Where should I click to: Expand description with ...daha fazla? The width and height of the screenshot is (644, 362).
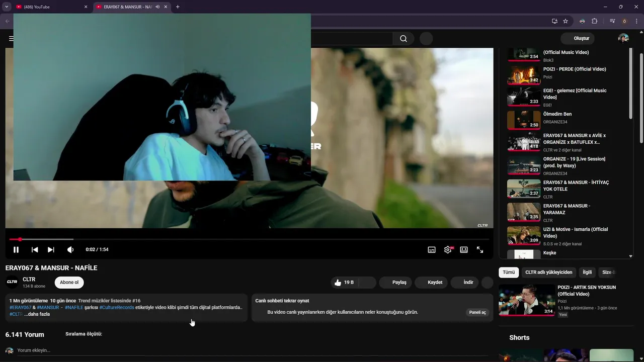[x=37, y=314]
